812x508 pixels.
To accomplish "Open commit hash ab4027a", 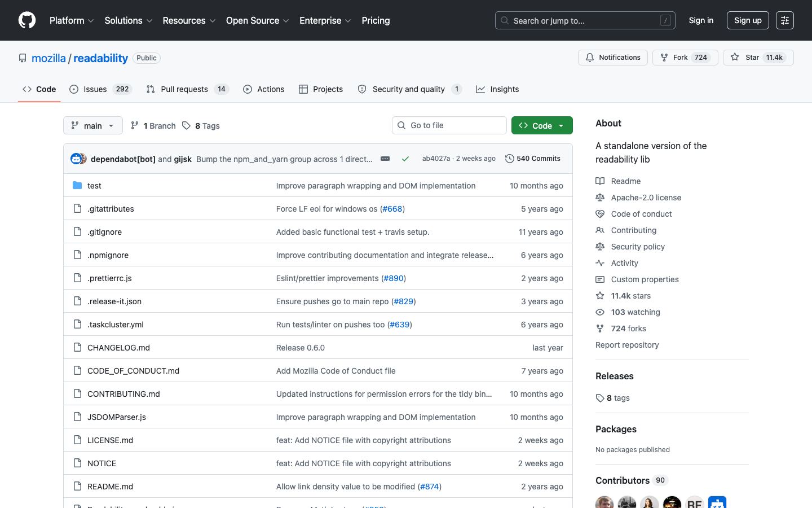I will click(x=436, y=159).
